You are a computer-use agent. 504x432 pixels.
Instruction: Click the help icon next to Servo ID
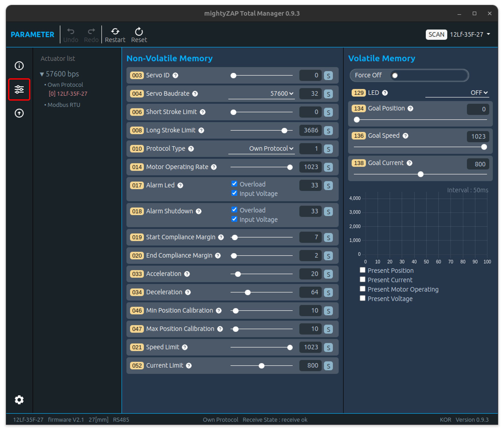coord(175,76)
